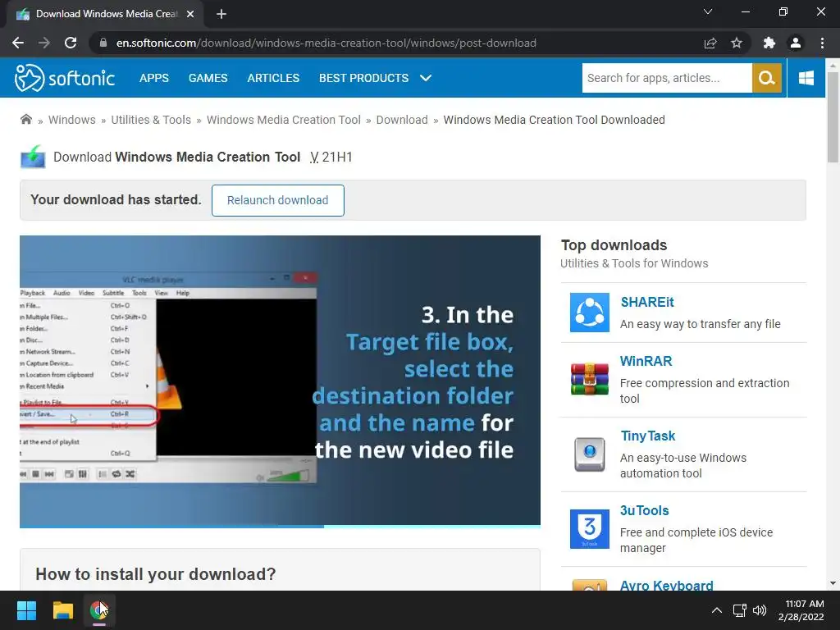Click 'An easy-to-use Windows automation tool' text
This screenshot has width=840, height=630.
click(683, 465)
